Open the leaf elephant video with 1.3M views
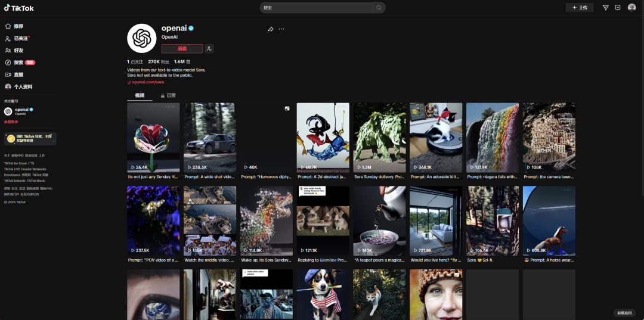The height and width of the screenshot is (320, 644). click(x=379, y=138)
